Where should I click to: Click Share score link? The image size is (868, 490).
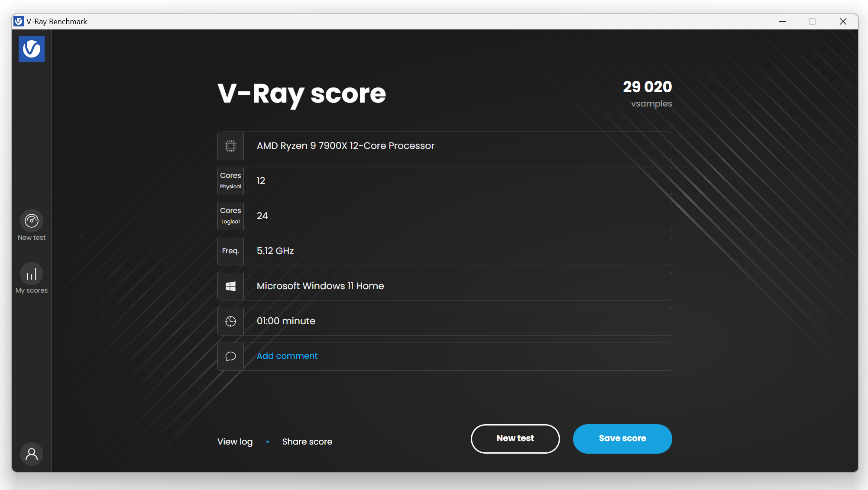click(x=307, y=442)
